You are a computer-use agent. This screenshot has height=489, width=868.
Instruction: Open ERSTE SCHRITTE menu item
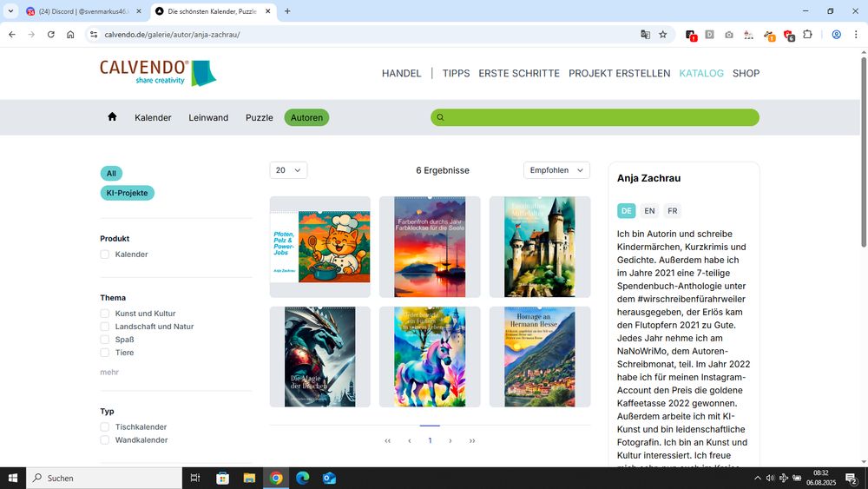click(x=519, y=73)
